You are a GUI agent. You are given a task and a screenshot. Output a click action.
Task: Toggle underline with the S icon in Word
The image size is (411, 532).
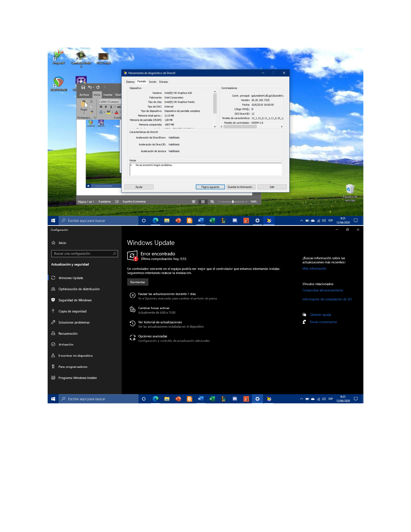[111, 107]
